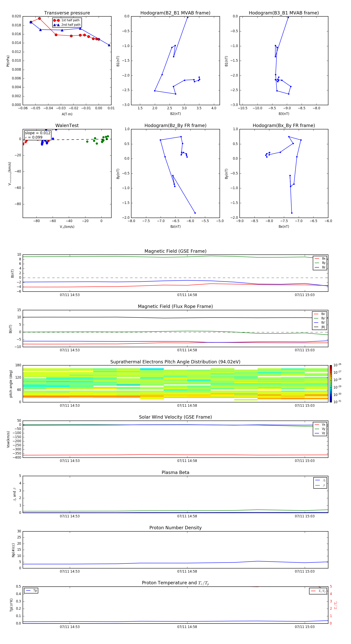Click the "r = 0.099" annotation

tap(34, 137)
